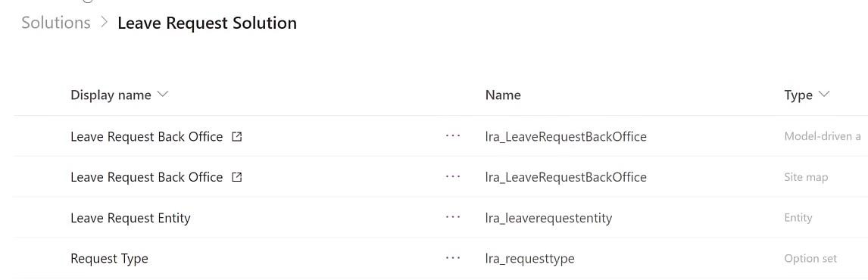Screen dimensions: 868x280
Task: Select Leave Request Solution breadcrumb title
Action: (x=207, y=23)
